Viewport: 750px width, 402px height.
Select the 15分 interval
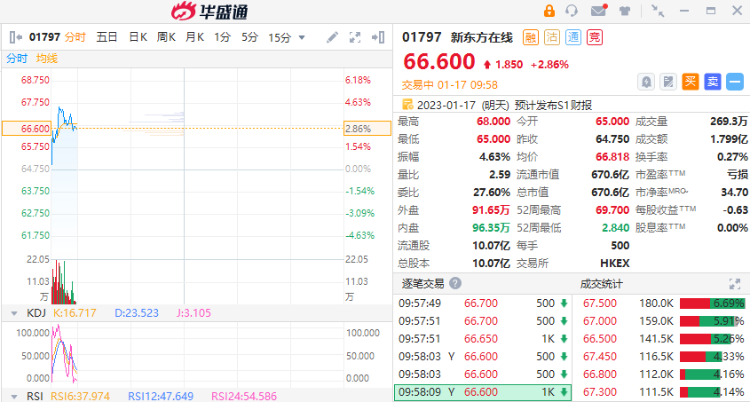pos(280,37)
